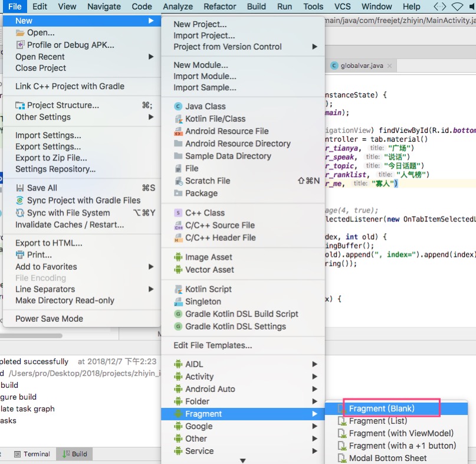Open the Build tool window tab
This screenshot has width=476, height=464.
point(75,454)
